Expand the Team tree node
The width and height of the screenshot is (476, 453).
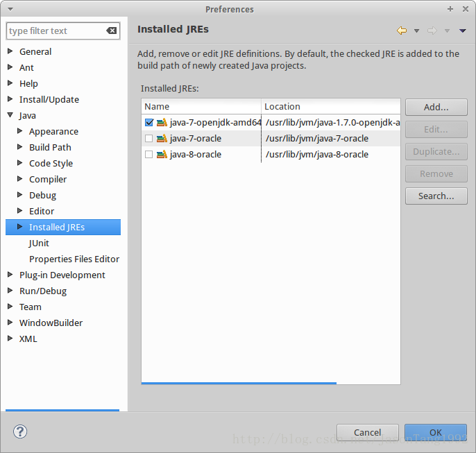(x=10, y=306)
